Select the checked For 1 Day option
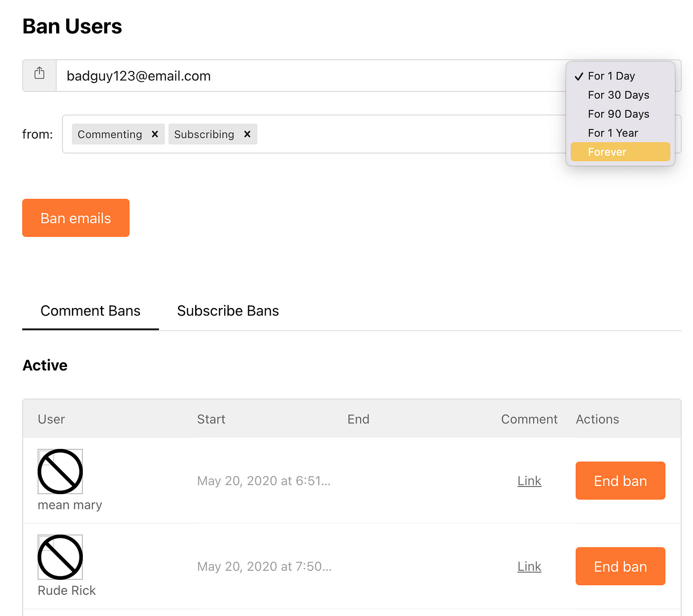The height and width of the screenshot is (616, 693). [611, 75]
